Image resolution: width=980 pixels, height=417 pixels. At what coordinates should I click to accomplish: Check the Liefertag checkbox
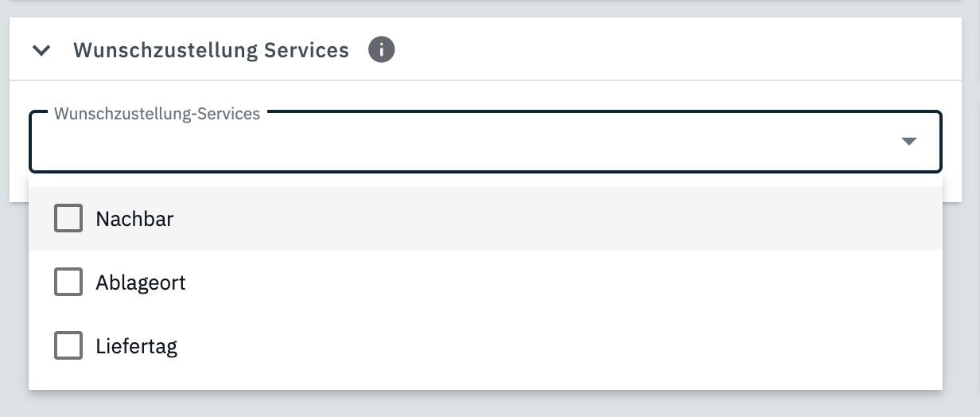(x=68, y=345)
